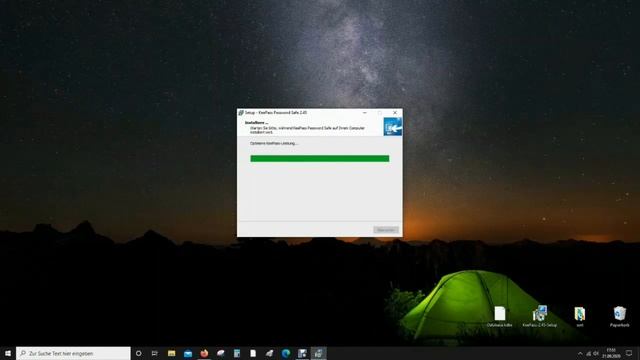Open Firefox from the taskbar
This screenshot has height=360, width=640.
pyautogui.click(x=204, y=353)
